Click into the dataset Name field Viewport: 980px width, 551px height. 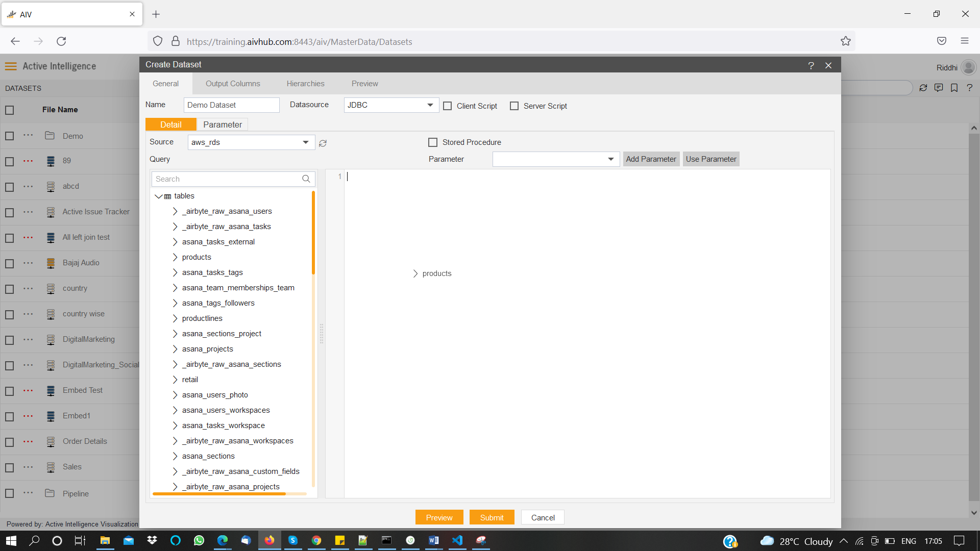click(x=232, y=105)
